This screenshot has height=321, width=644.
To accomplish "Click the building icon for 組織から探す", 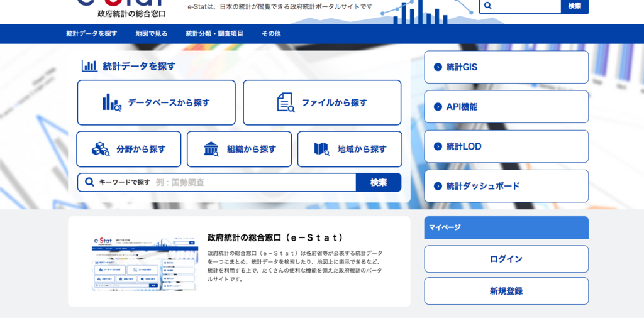I will click(x=211, y=149).
